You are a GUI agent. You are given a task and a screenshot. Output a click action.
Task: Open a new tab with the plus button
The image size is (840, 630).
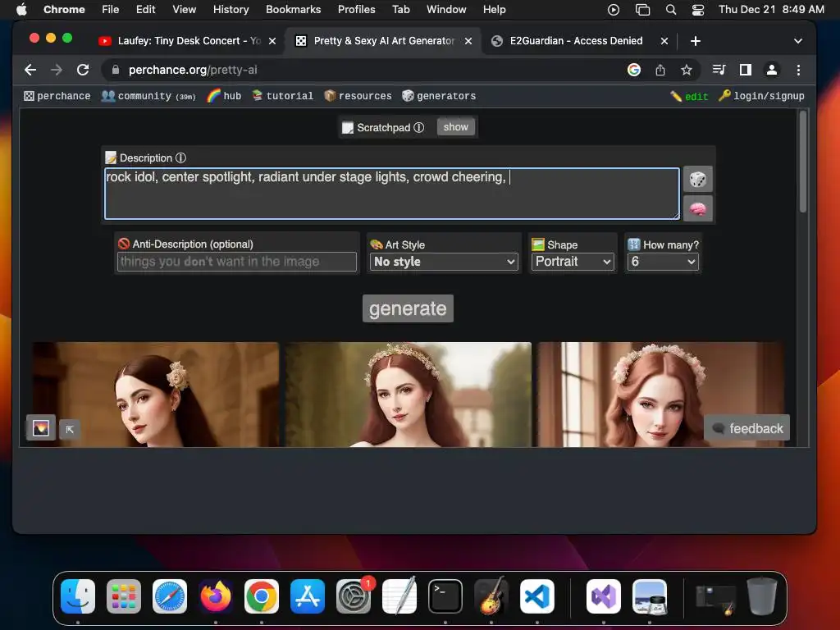[x=696, y=41]
